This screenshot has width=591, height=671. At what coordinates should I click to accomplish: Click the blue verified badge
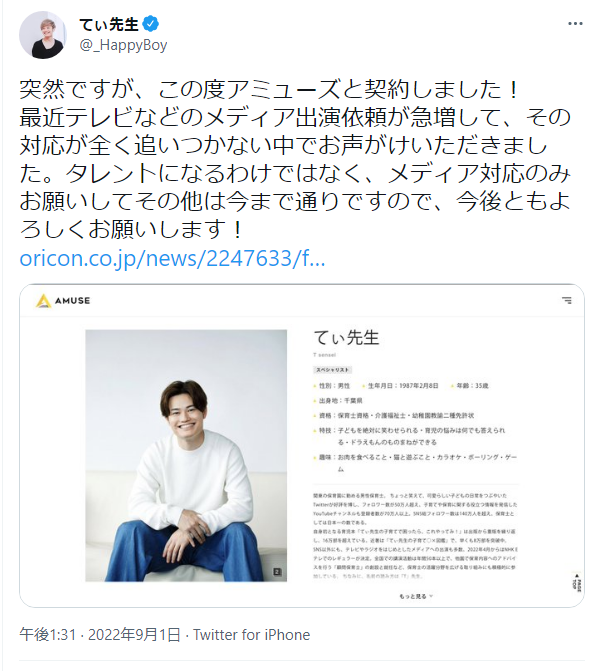pos(151,24)
